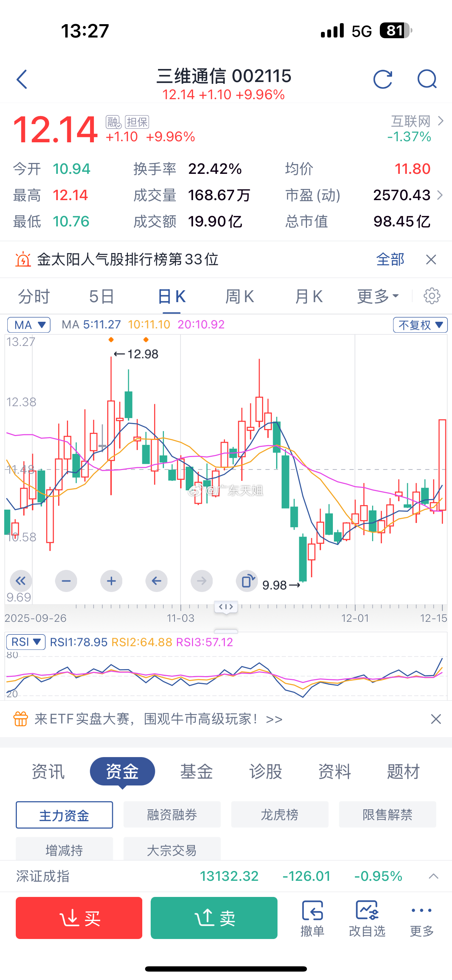Viewport: 452px width, 980px height.
Task: Switch to 分时 chart tab
Action: (x=34, y=297)
